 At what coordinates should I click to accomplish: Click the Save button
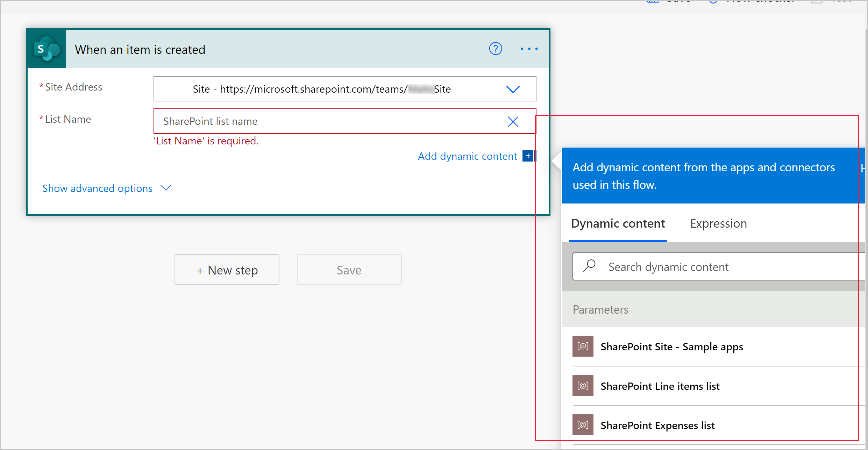[349, 269]
